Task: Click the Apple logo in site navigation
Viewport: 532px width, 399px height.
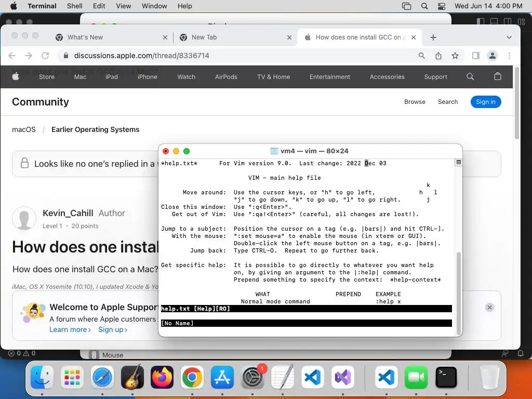Action: [16, 76]
